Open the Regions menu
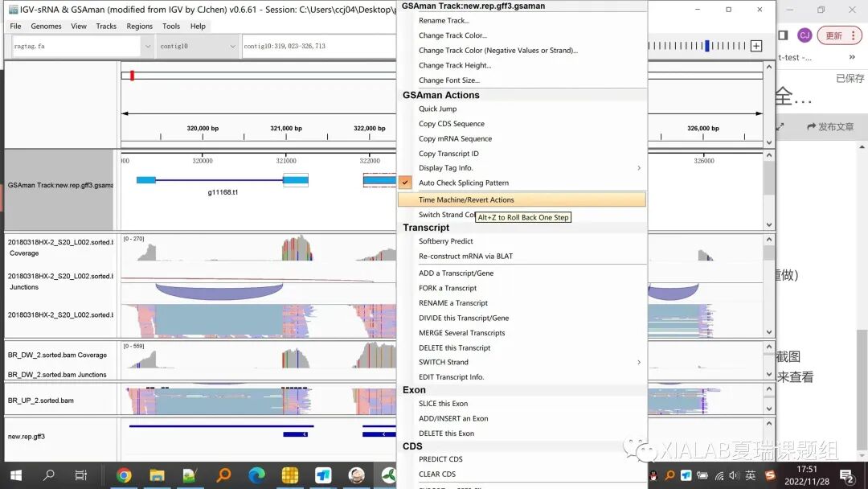Viewport: 868px width, 489px height. pyautogui.click(x=140, y=26)
